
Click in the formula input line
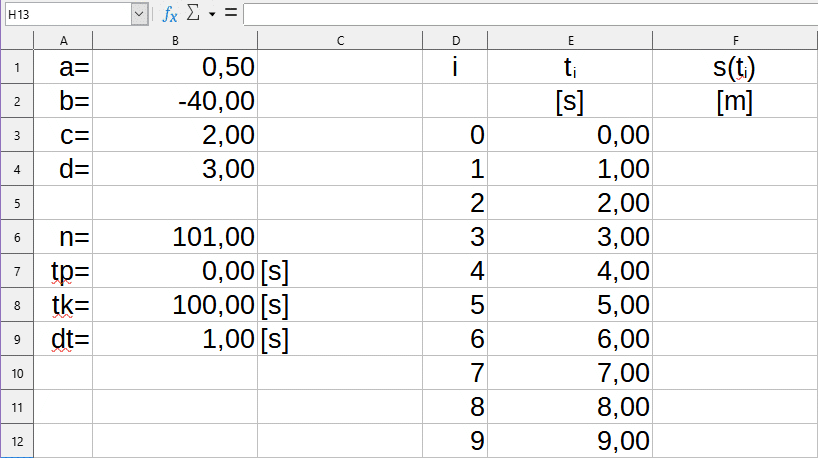528,14
